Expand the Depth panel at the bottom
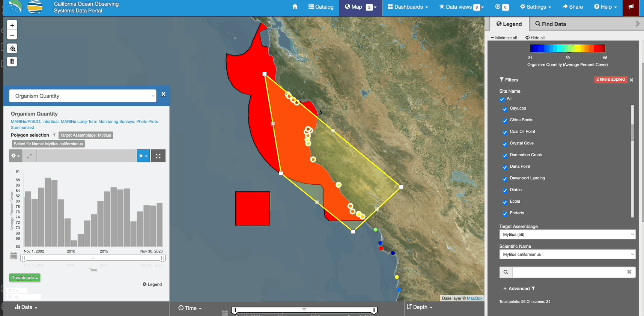The image size is (644, 316). (420, 307)
